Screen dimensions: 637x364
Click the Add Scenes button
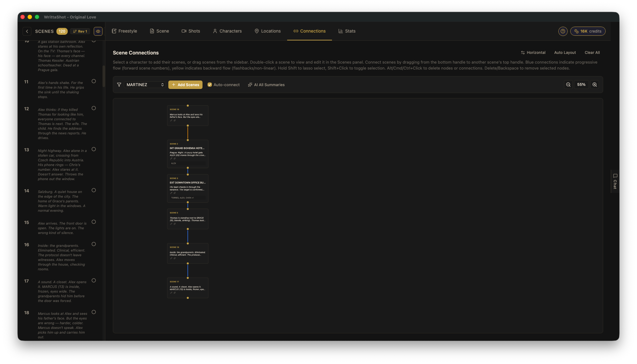click(x=185, y=85)
